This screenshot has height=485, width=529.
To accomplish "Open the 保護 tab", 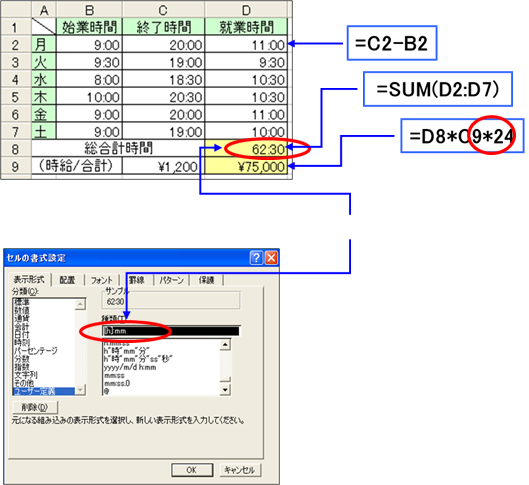I will pyautogui.click(x=206, y=280).
